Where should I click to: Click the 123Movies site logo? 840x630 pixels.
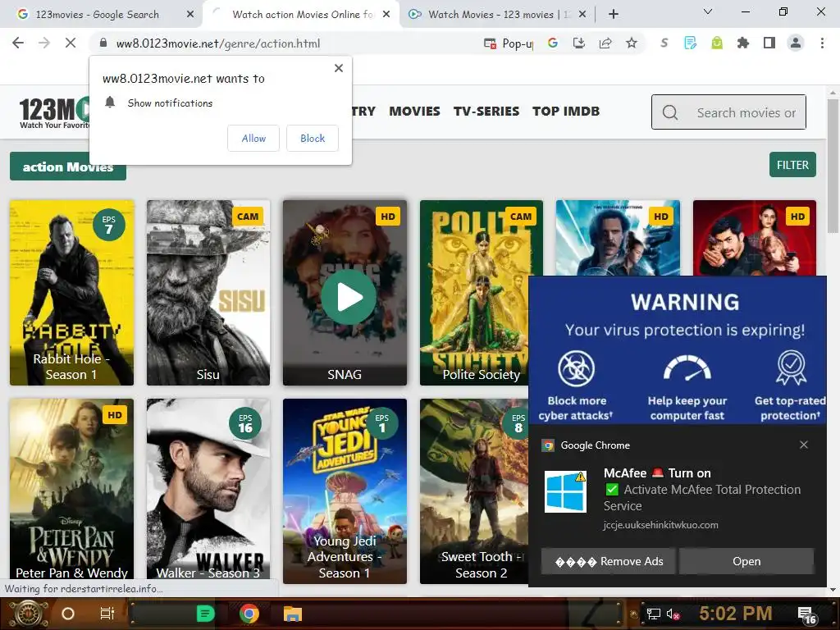click(x=55, y=112)
